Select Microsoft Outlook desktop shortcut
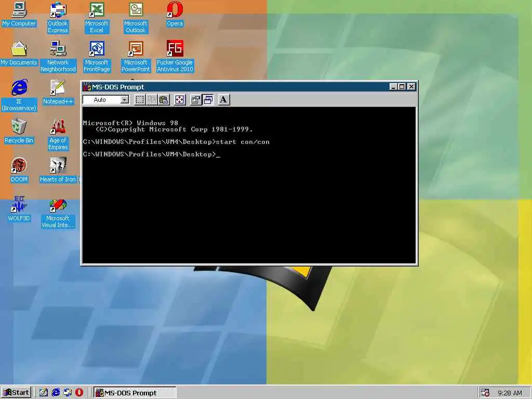532x399 pixels. coord(136,18)
